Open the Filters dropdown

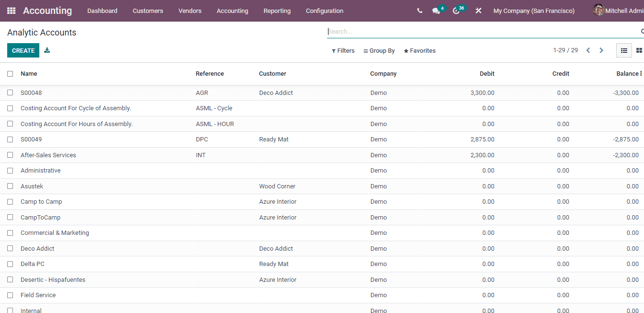(x=343, y=50)
